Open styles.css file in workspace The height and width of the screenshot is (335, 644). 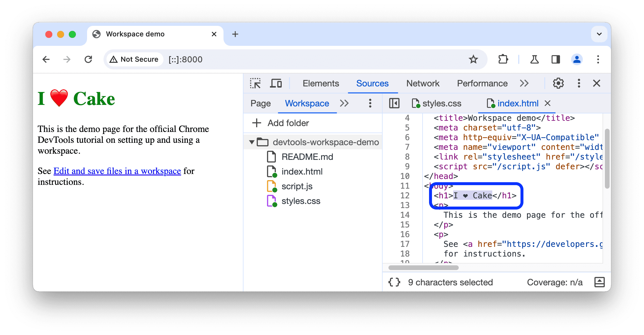tap(300, 200)
